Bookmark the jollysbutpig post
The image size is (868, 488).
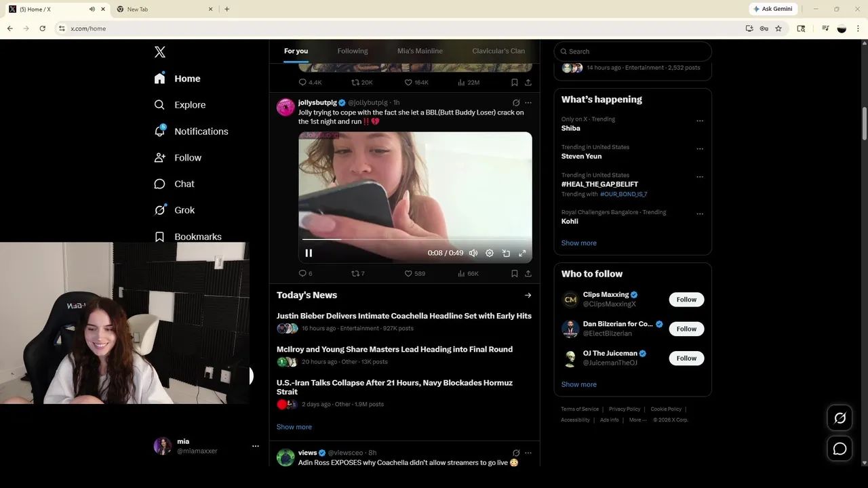click(x=514, y=274)
